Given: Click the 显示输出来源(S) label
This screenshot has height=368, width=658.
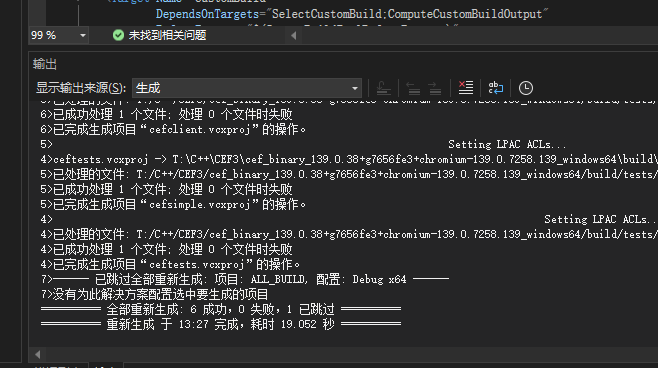Looking at the screenshot, I should pos(81,88).
